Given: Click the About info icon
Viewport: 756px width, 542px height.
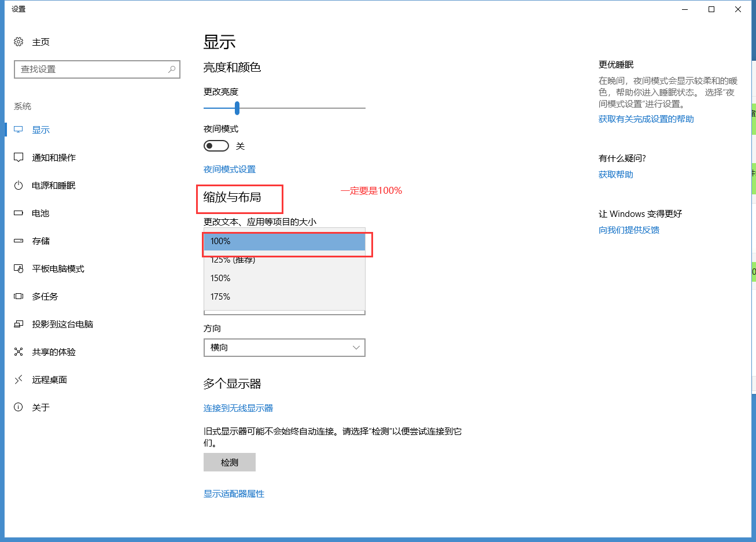Looking at the screenshot, I should [19, 407].
